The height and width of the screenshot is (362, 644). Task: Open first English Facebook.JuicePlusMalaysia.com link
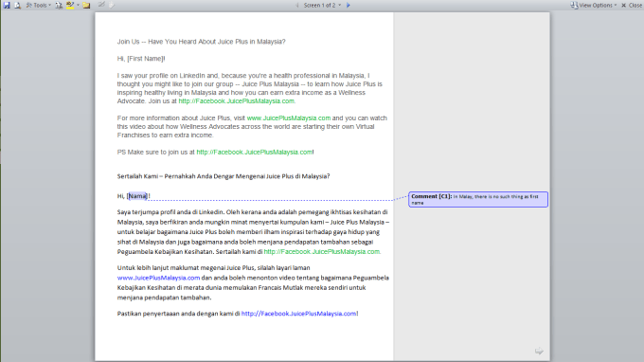236,101
